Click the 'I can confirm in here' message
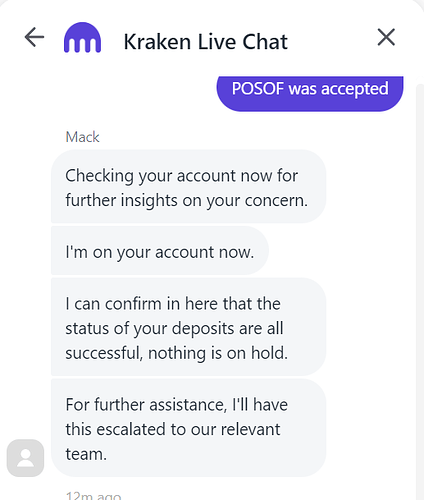424x500 pixels. (x=188, y=327)
